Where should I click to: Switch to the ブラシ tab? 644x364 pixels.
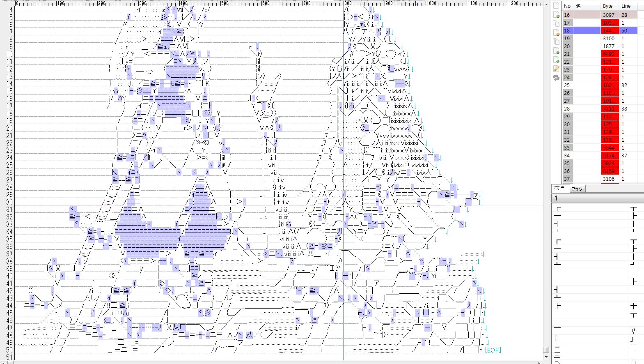[x=577, y=189]
